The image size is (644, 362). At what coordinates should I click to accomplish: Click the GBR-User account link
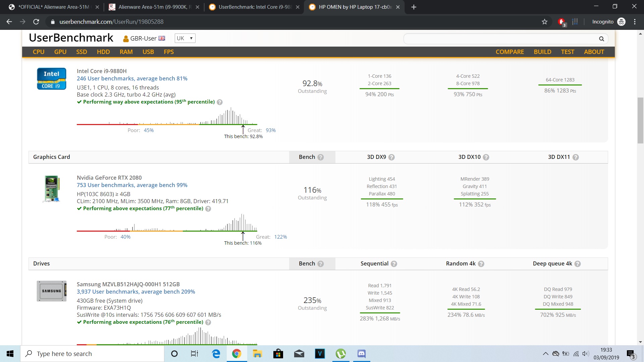click(143, 39)
